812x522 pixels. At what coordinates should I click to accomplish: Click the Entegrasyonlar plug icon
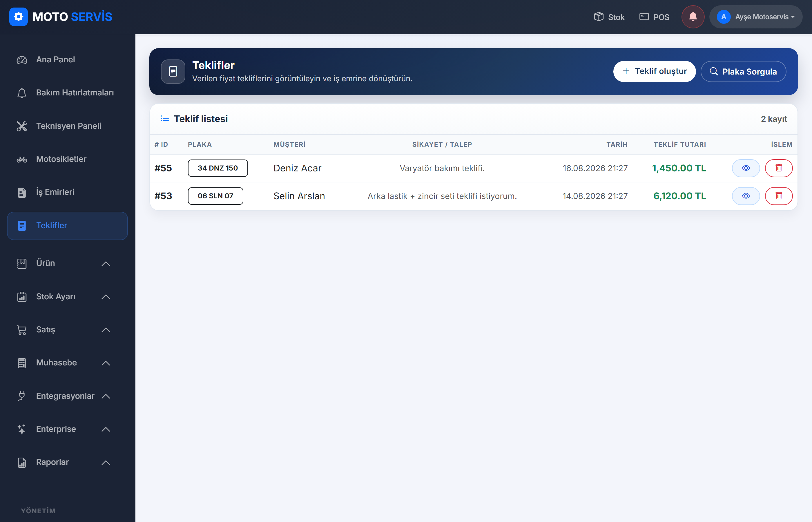tap(22, 396)
